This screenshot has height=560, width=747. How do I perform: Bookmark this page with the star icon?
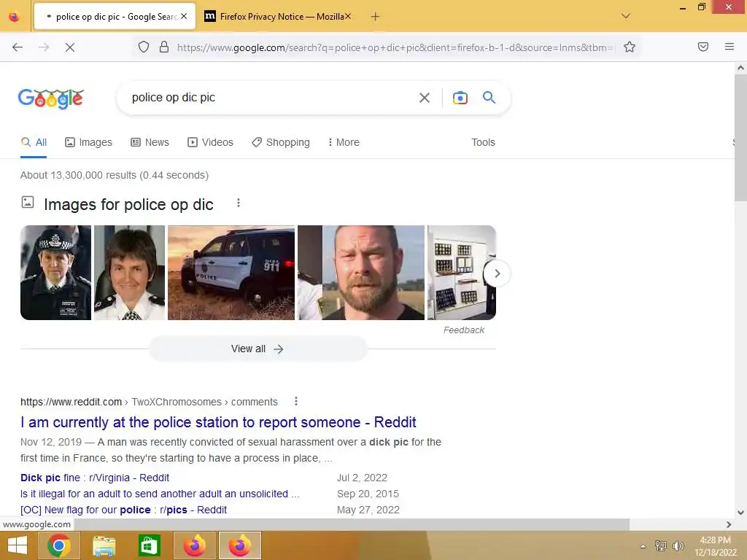coord(630,47)
